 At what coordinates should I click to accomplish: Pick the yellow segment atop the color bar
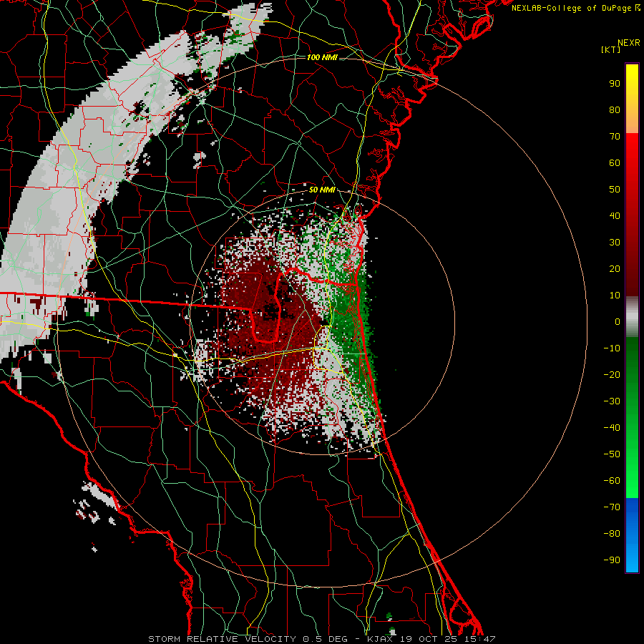click(632, 99)
